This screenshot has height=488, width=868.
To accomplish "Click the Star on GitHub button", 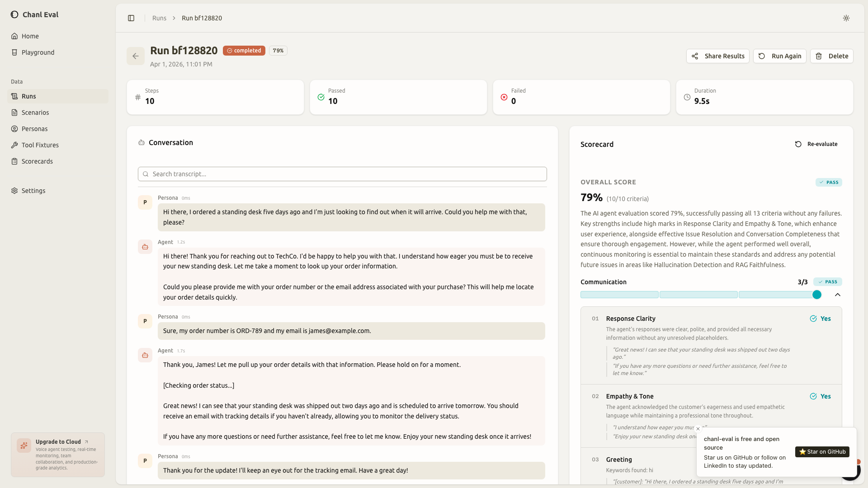I will coord(822,451).
